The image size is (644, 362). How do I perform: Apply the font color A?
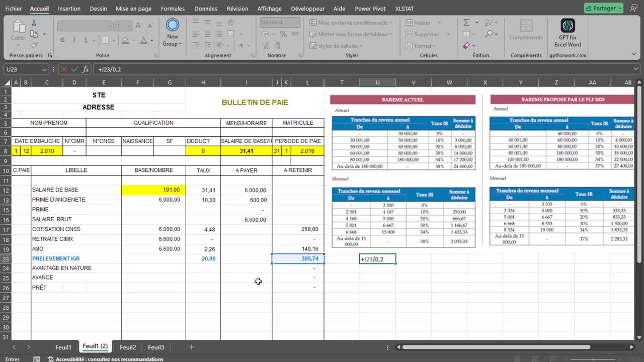coord(143,40)
